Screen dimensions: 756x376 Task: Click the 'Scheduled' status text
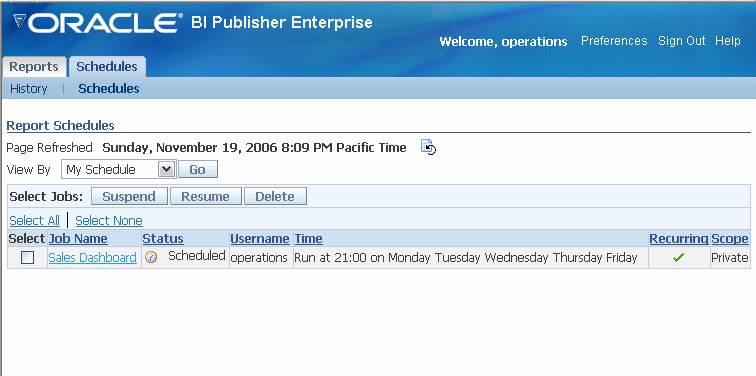tap(197, 256)
